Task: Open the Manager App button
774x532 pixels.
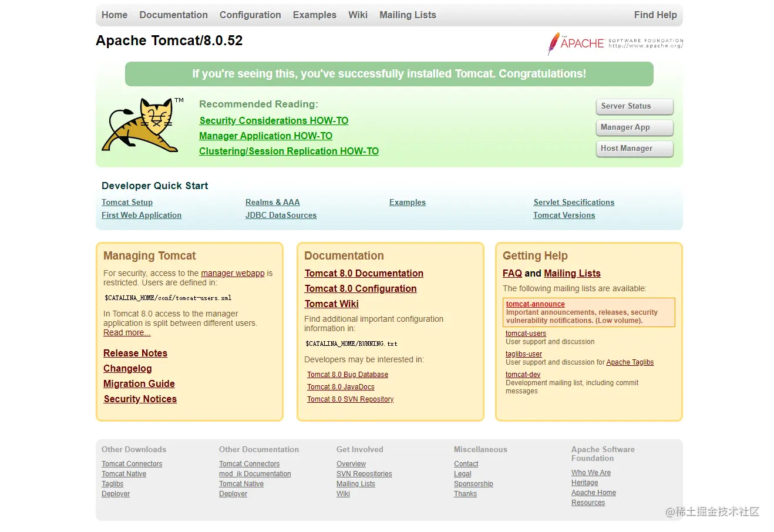Action: pyautogui.click(x=634, y=127)
